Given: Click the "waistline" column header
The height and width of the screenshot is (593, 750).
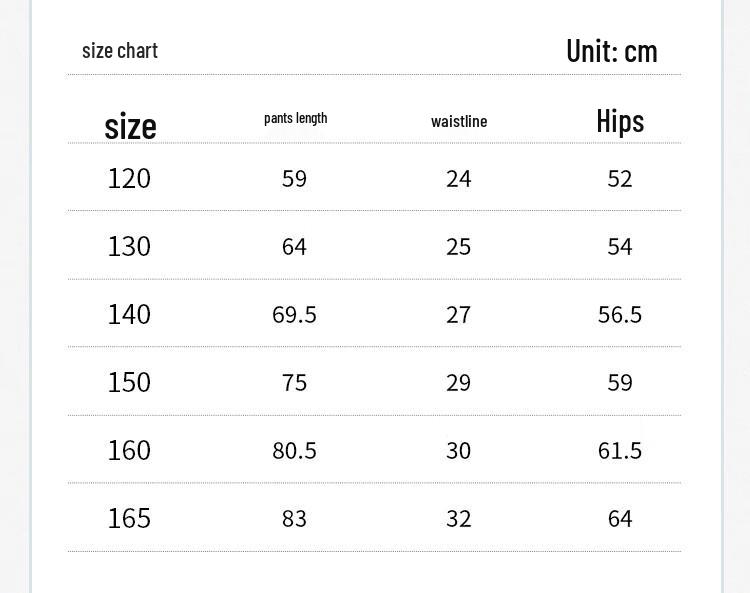Looking at the screenshot, I should click(x=459, y=121).
